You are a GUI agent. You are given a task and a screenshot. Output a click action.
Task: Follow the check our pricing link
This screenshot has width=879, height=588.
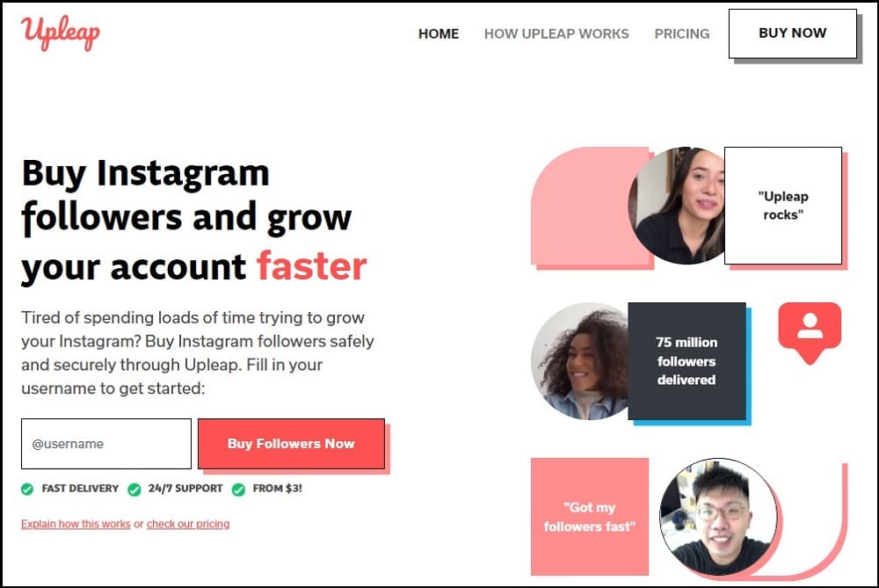click(188, 524)
